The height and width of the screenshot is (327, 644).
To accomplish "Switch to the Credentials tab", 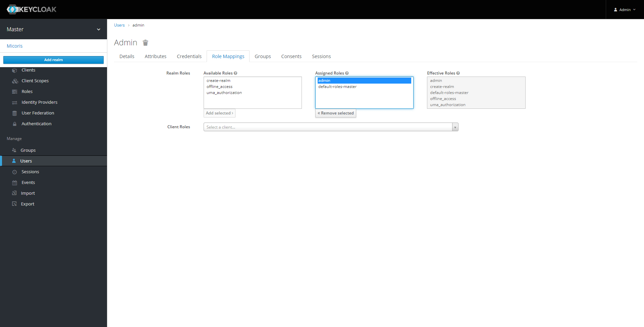I will (189, 56).
